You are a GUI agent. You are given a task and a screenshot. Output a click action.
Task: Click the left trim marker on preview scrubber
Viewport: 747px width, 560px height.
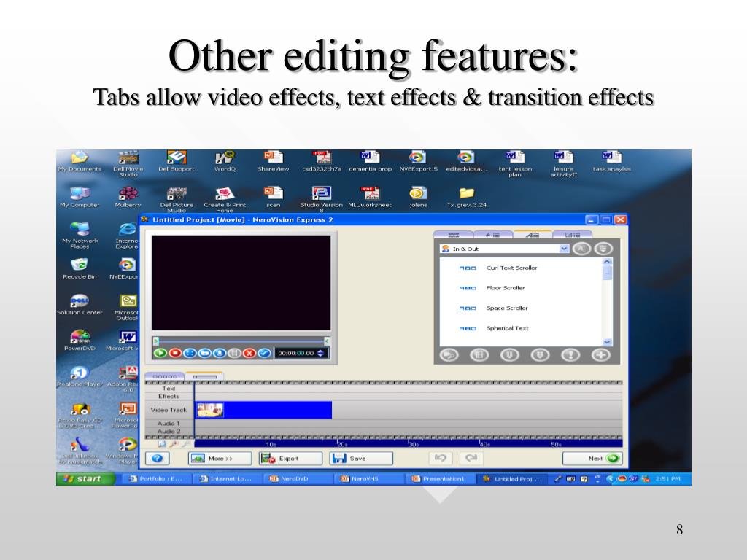156,341
